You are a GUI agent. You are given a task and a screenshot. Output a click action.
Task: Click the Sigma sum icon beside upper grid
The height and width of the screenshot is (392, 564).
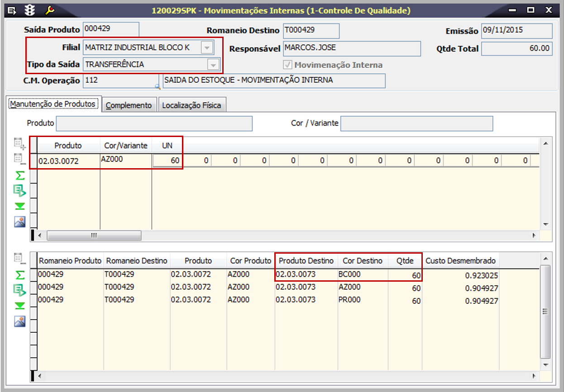[x=19, y=176]
